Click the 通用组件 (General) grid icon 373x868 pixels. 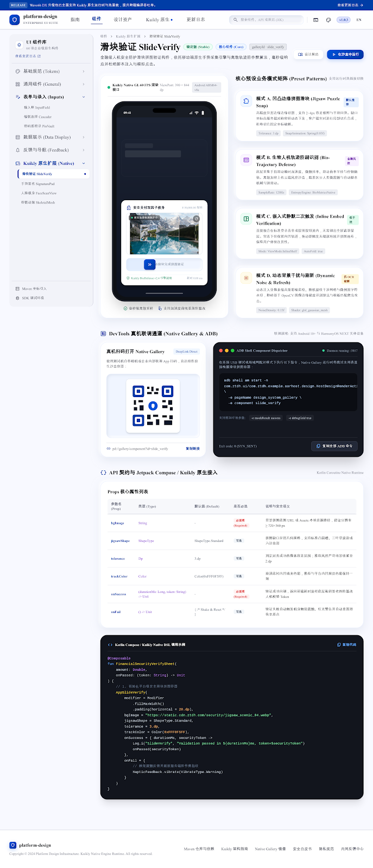[18, 84]
